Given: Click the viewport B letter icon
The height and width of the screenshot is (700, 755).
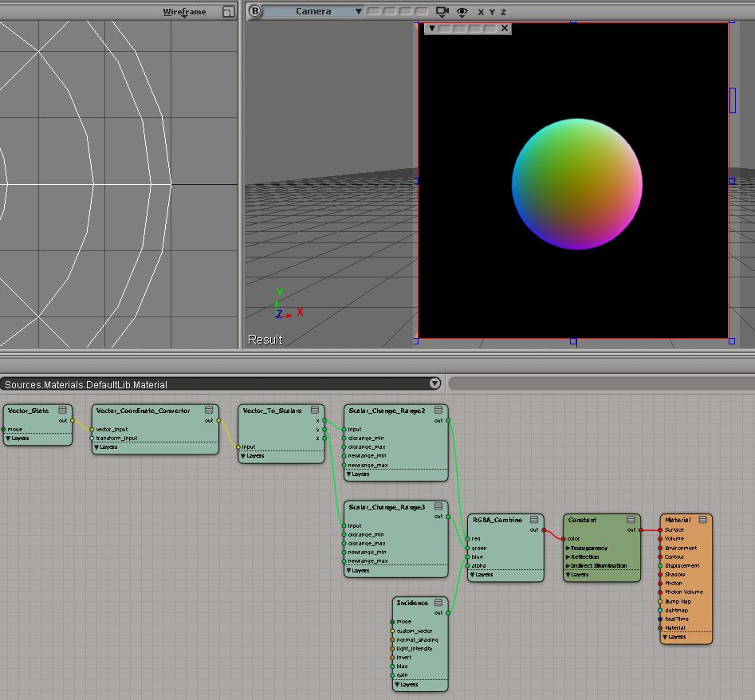Looking at the screenshot, I should coord(254,11).
